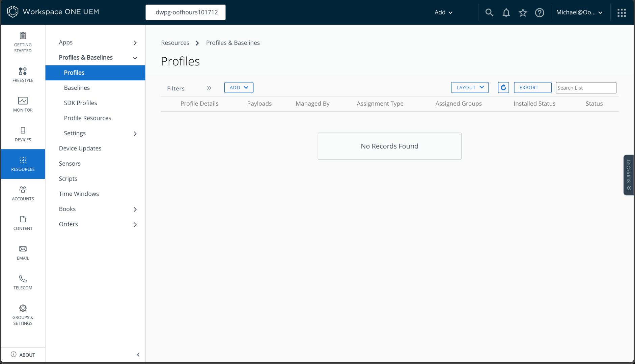This screenshot has height=364, width=635.
Task: Open the help question mark icon
Action: click(x=539, y=12)
